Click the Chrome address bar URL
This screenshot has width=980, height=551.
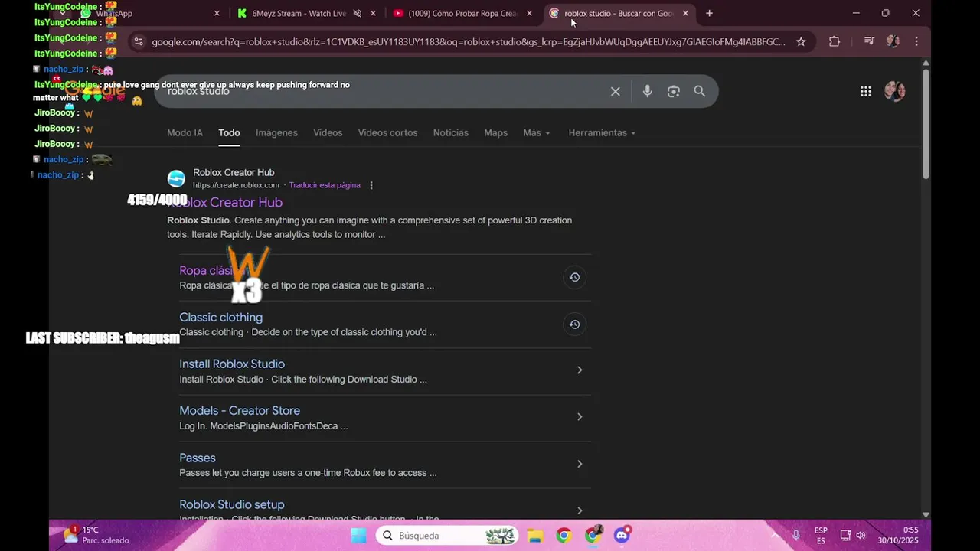(x=469, y=42)
